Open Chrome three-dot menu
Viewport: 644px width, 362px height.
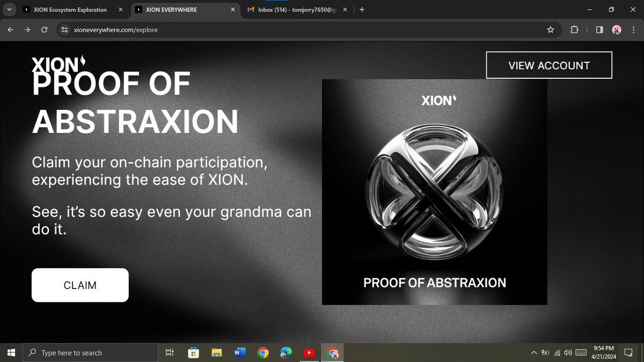point(633,30)
